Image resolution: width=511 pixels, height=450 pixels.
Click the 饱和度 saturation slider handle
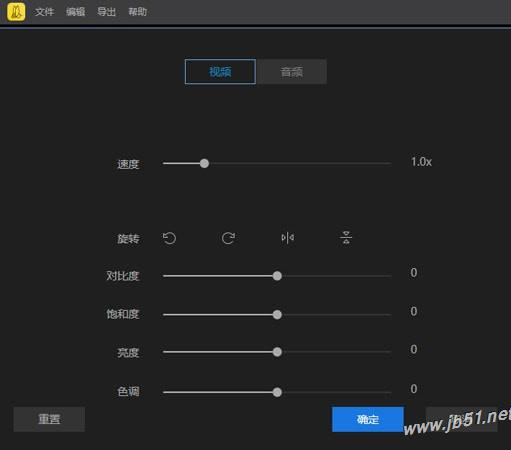click(x=277, y=315)
